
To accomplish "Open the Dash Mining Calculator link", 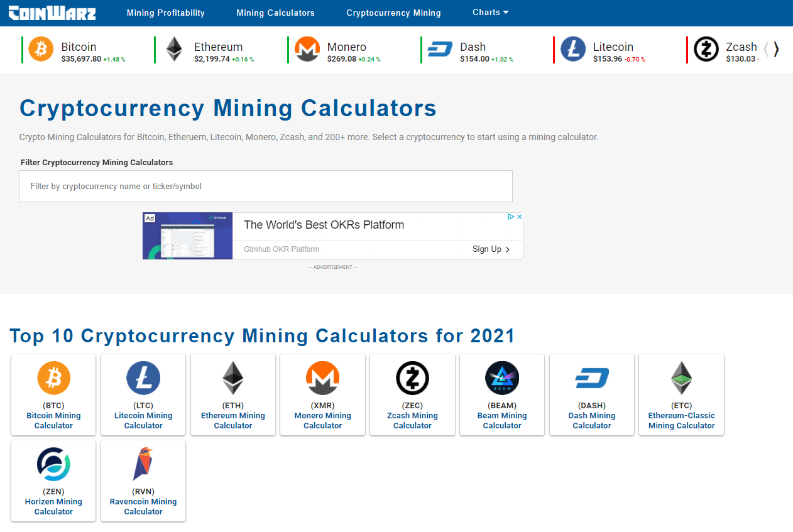I will 592,421.
